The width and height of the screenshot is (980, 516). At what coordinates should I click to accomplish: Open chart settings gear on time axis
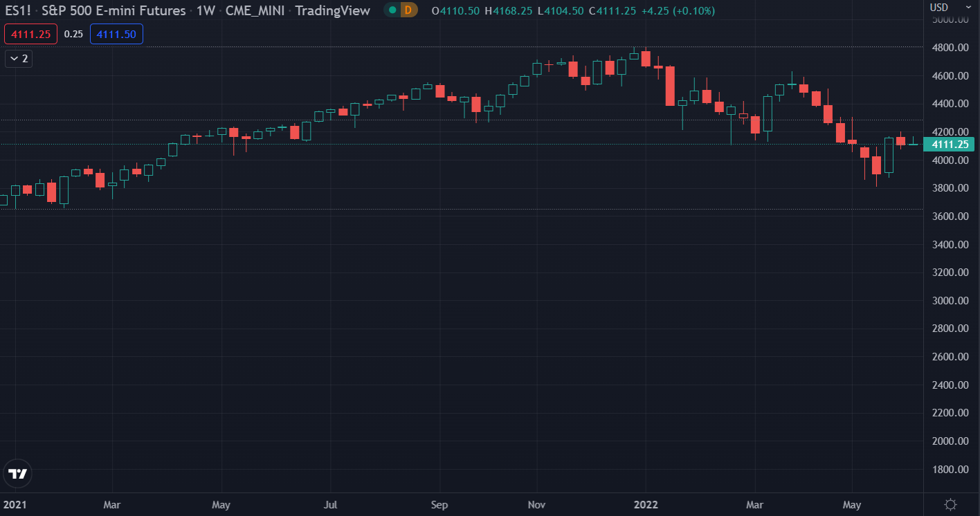point(951,504)
